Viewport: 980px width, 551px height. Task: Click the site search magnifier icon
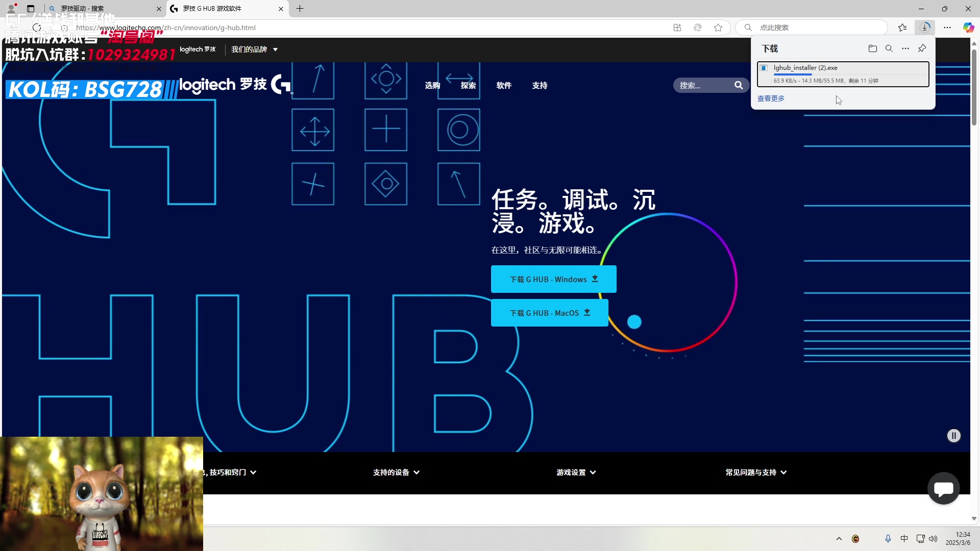[739, 85]
